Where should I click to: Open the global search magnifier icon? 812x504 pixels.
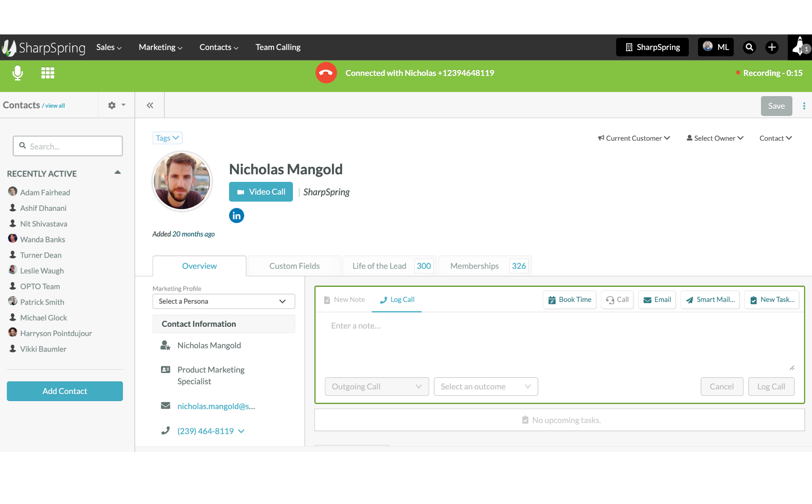click(749, 47)
